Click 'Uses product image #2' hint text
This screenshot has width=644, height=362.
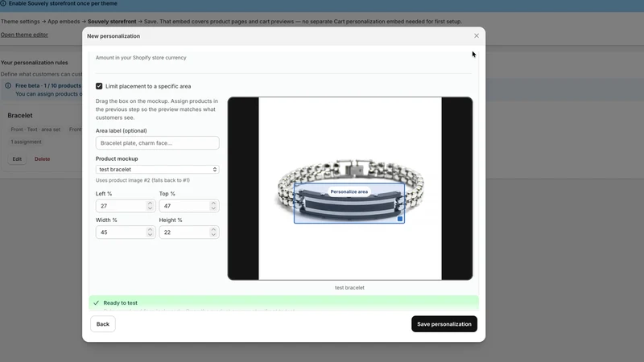click(142, 180)
